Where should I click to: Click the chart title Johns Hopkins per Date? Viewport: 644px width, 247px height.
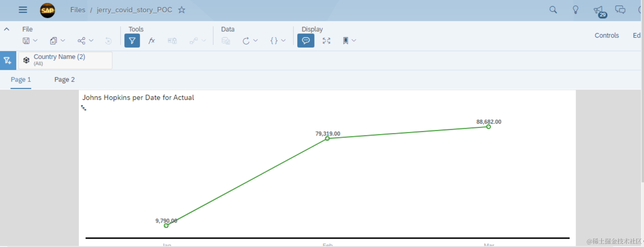tap(138, 97)
